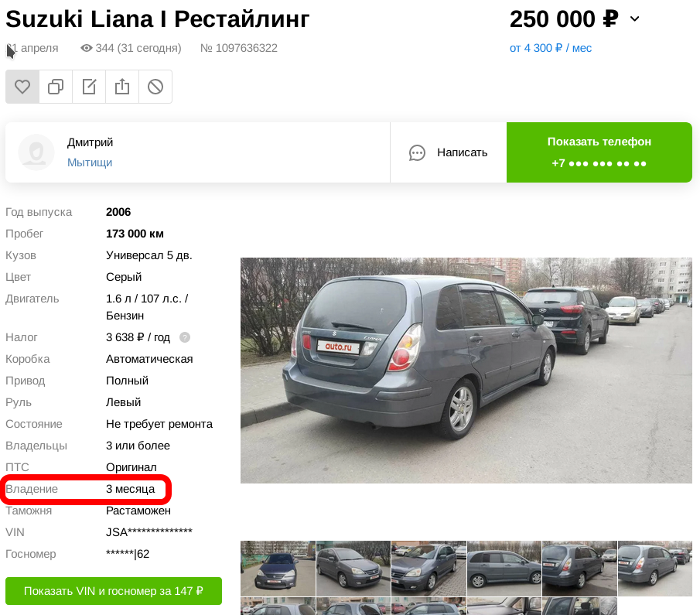Click the tax question-mark help icon
This screenshot has height=615, width=700.
(x=185, y=337)
